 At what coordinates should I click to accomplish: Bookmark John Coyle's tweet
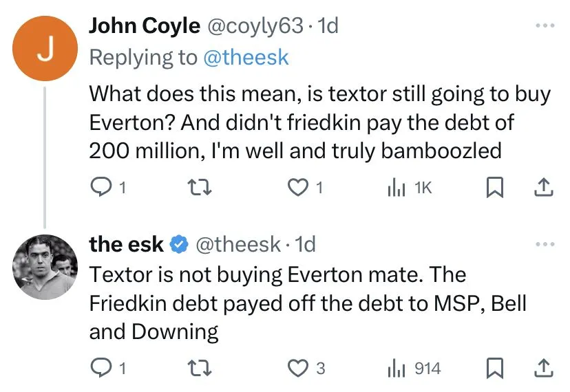tap(494, 187)
